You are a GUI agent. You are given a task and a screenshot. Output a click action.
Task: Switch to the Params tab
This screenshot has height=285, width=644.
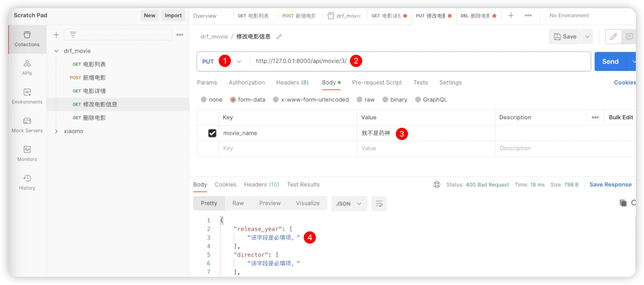click(207, 82)
